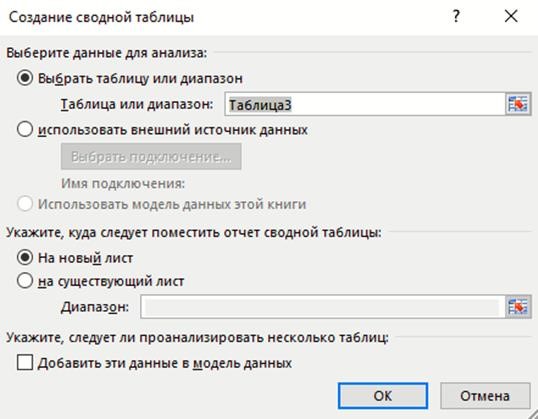Viewport: 538px width, 419px height.
Task: Open help via the question mark icon
Action: (x=456, y=16)
